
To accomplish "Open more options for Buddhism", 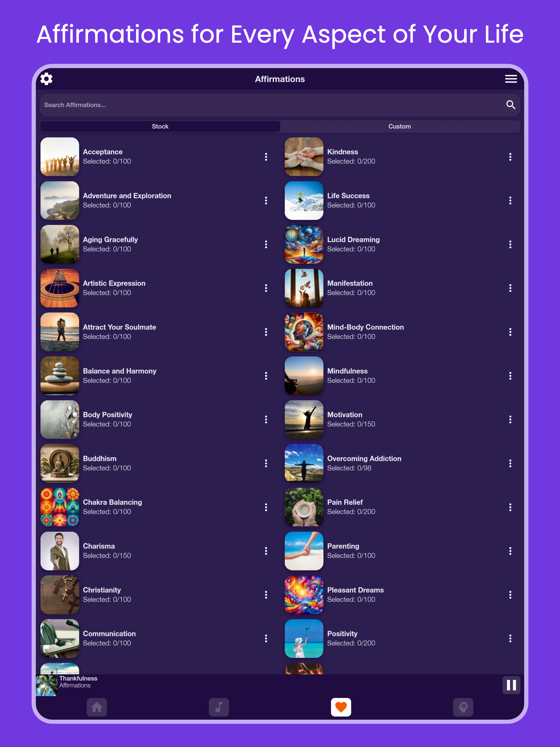I will click(266, 463).
